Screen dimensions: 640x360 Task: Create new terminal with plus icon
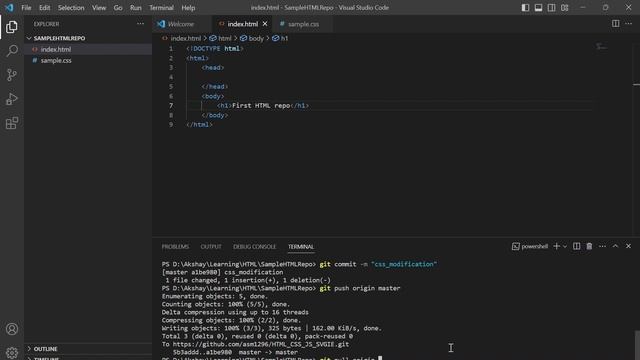pyautogui.click(x=556, y=246)
